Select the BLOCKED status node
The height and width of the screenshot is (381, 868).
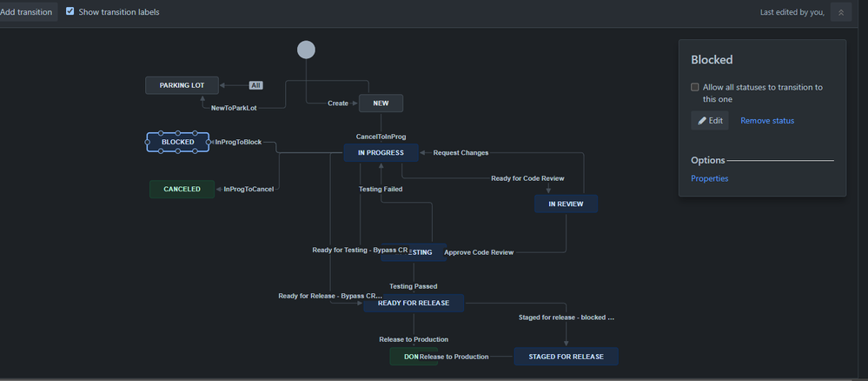click(178, 142)
